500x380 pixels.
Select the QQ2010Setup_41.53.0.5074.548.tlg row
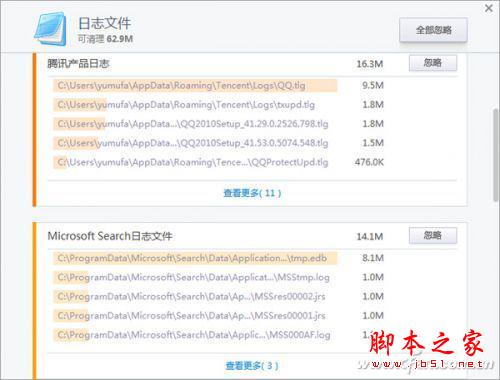pos(195,143)
